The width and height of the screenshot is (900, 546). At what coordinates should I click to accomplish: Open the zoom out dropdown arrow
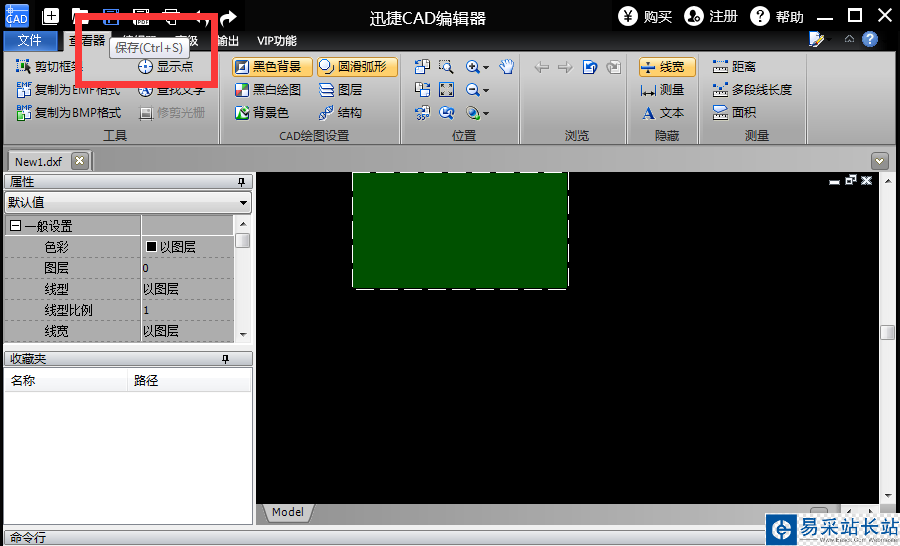[x=486, y=91]
